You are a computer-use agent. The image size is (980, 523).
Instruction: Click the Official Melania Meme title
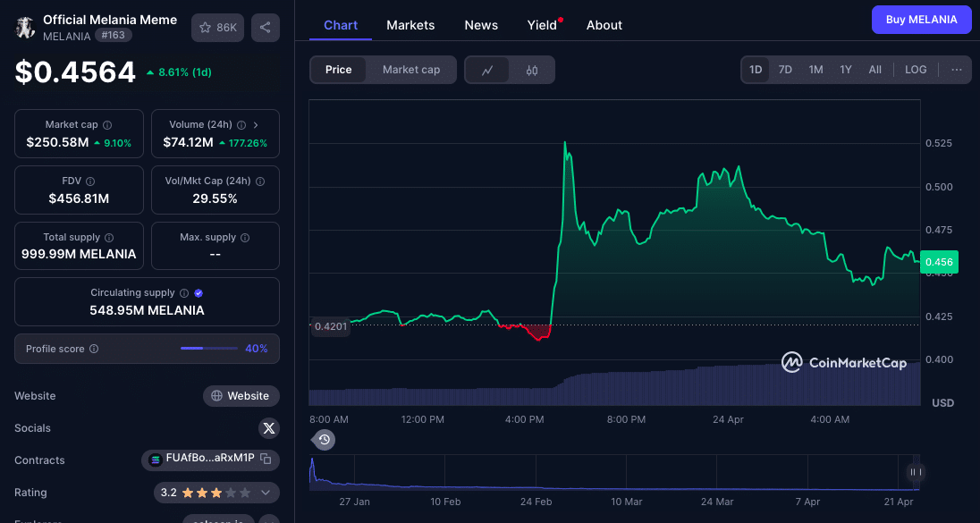110,20
